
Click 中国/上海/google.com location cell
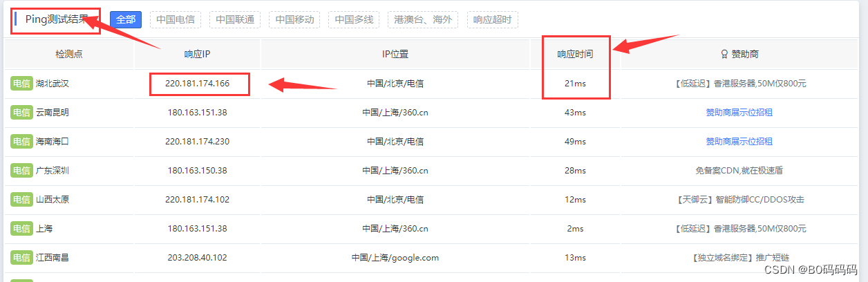(x=395, y=258)
